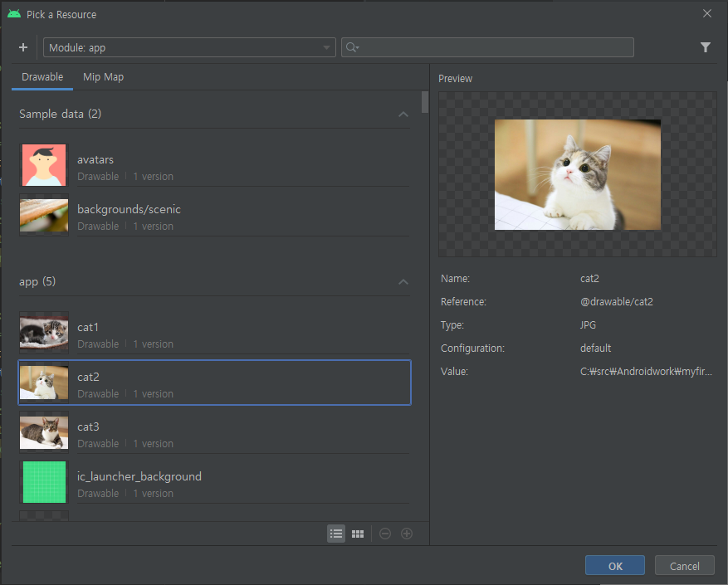Open the filter funnel icon
This screenshot has height=585, width=728.
[706, 47]
